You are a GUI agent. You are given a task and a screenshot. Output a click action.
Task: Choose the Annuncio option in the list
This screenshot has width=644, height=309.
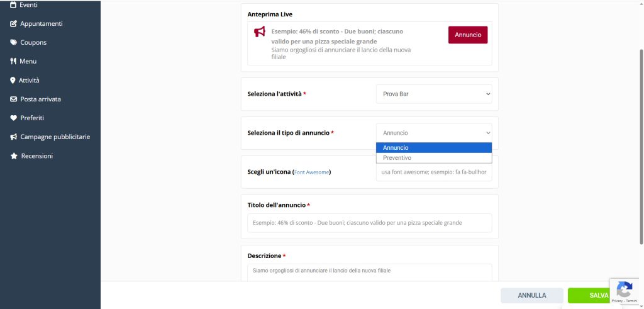[x=434, y=148]
